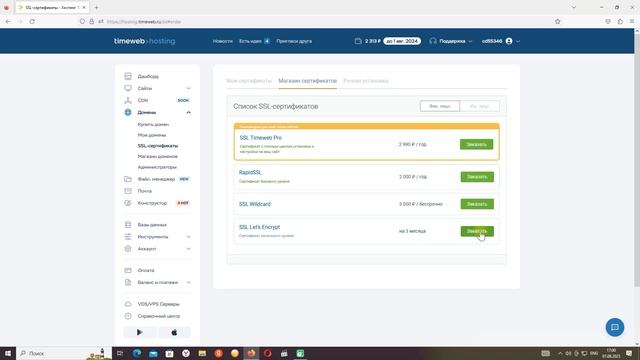Click the support headphones icon
640x360 pixels.
[433, 41]
